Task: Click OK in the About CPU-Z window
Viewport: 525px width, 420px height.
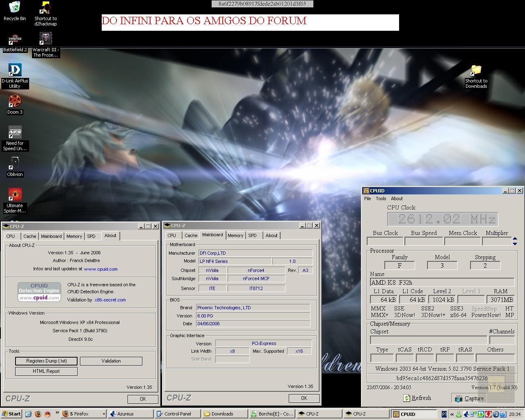Action: point(143,399)
